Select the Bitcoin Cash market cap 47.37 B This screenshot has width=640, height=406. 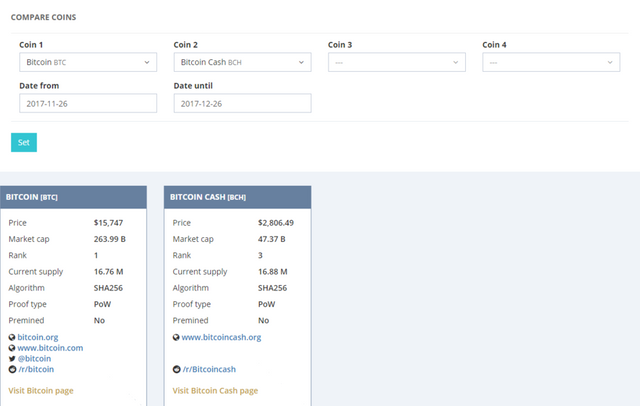(271, 239)
